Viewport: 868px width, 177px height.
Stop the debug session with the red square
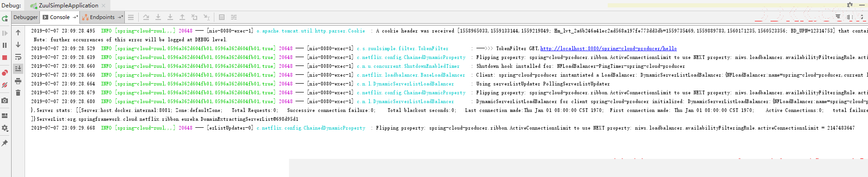point(5,58)
